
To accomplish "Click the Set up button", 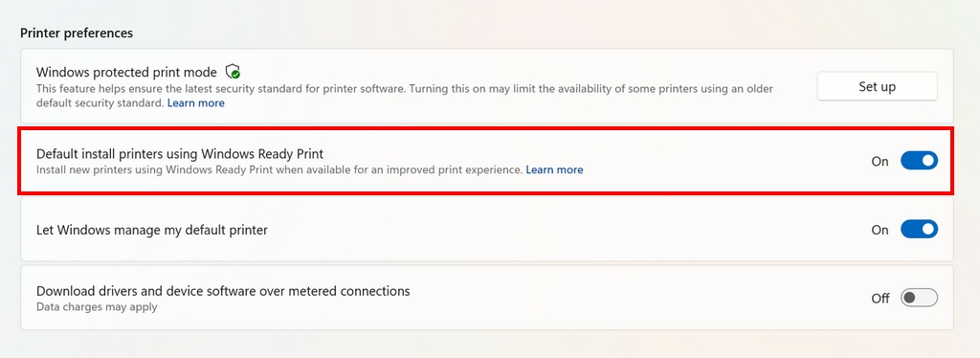I will click(x=877, y=86).
